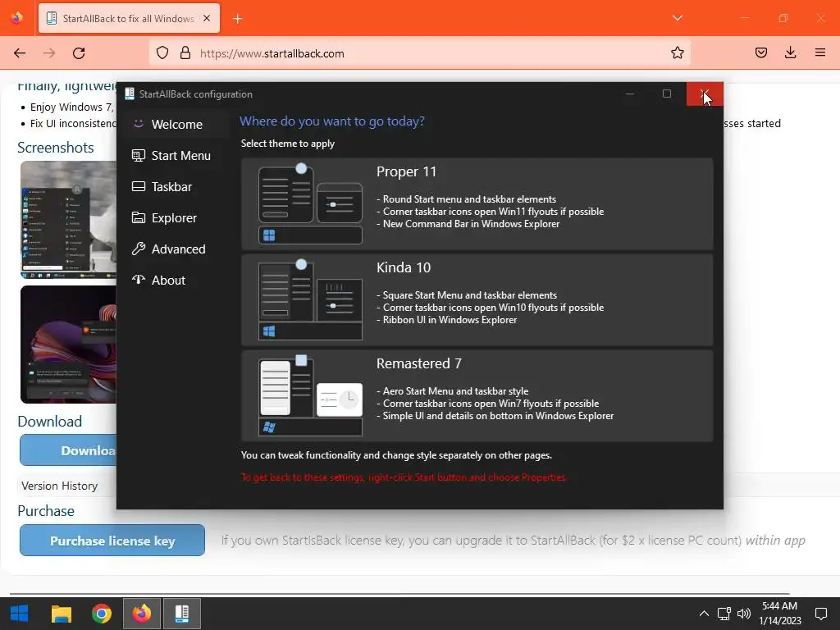Click StartAllBack taskbar app icon

tap(182, 614)
